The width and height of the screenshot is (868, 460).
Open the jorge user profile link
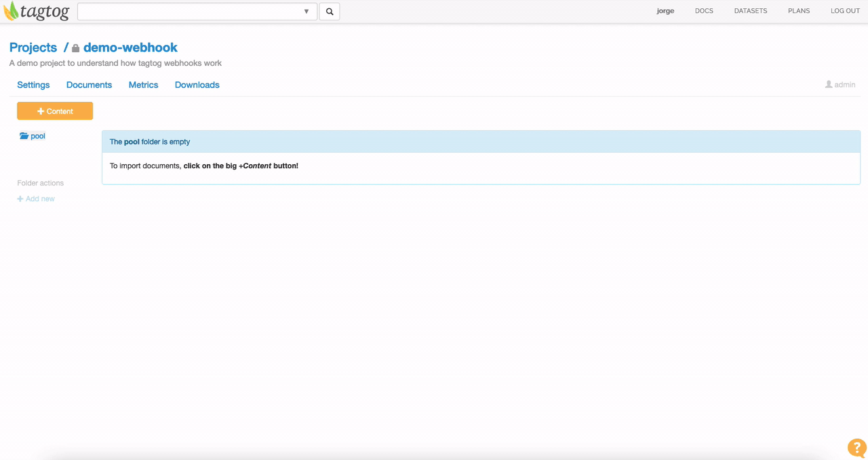coord(665,11)
